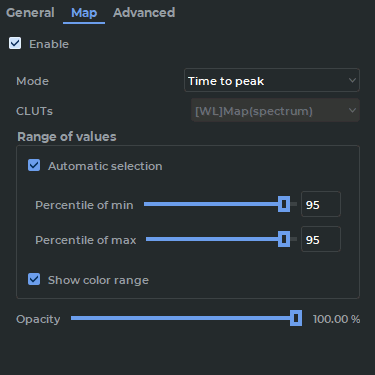Click the Opacity label

click(x=38, y=319)
